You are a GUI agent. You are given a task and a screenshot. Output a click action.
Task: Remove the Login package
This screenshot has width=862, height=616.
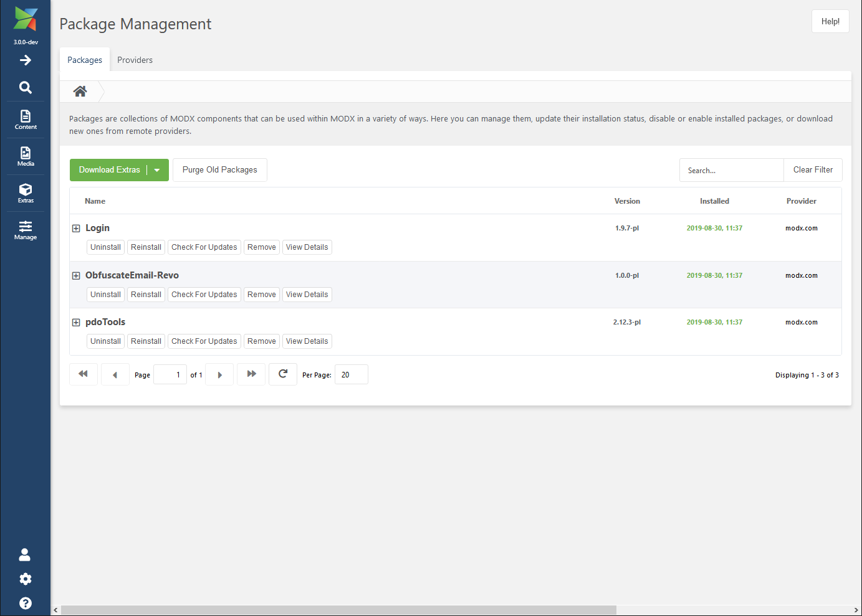point(262,247)
